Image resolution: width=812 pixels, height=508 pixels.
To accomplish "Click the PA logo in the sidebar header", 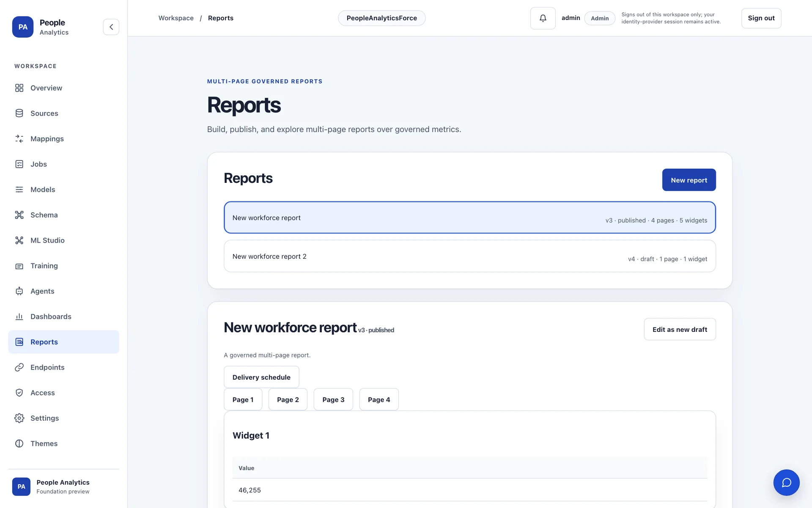I will coord(23,27).
